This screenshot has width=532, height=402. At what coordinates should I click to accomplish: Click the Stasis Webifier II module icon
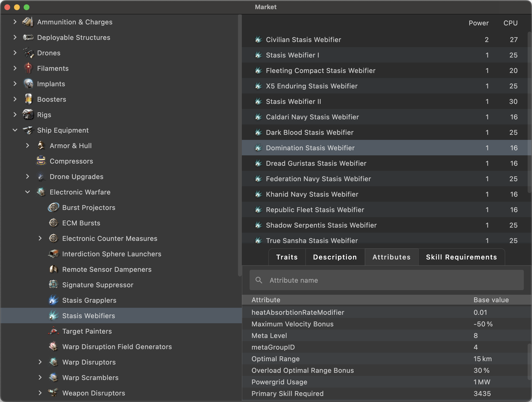point(259,101)
